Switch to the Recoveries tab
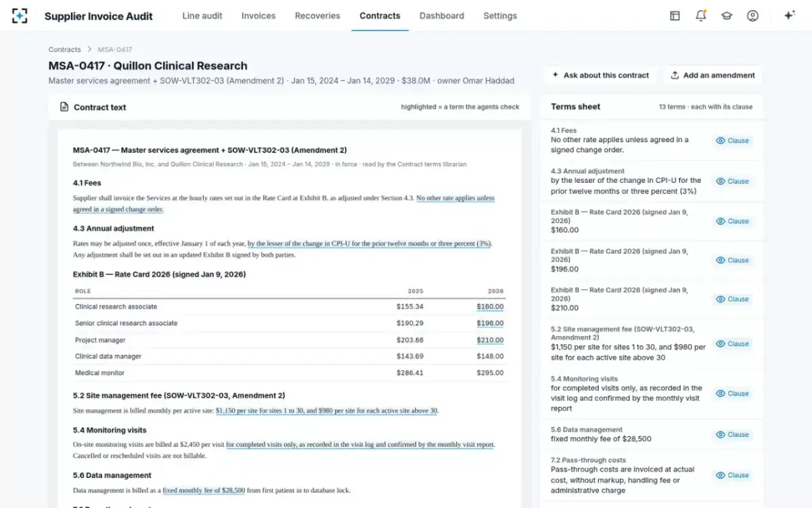The image size is (812, 508). click(317, 16)
